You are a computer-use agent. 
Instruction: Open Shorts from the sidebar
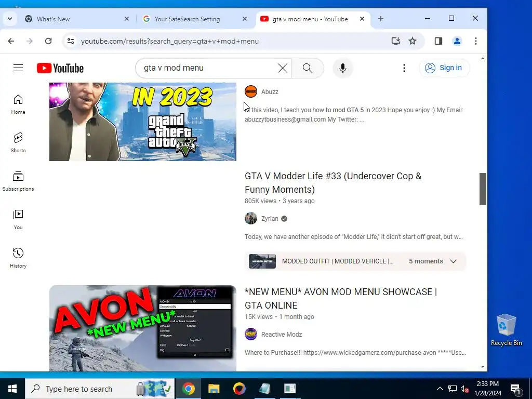18,143
